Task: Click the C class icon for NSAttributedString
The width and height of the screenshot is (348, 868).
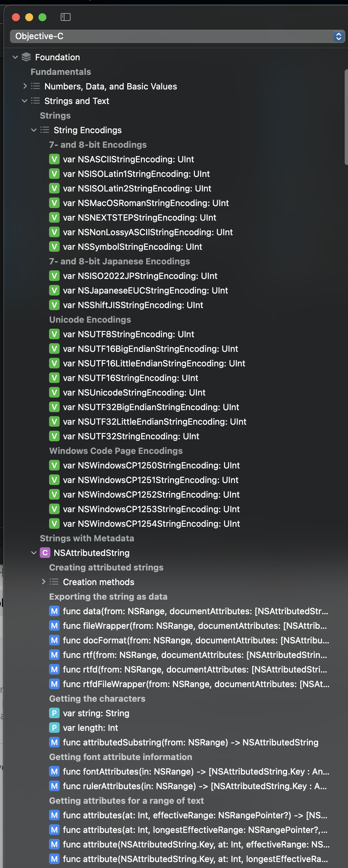Action: coord(45,553)
